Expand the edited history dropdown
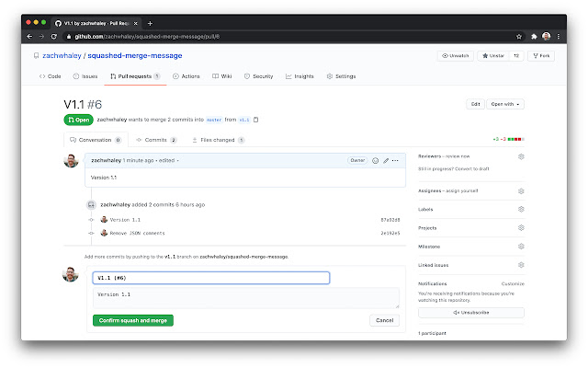 point(168,160)
